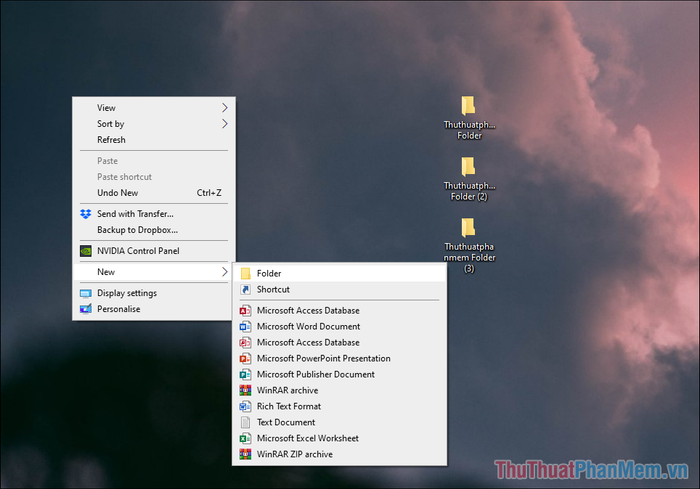The image size is (700, 489).
Task: Click the 'nmem Folder (3)' desktop label text
Action: [x=469, y=263]
